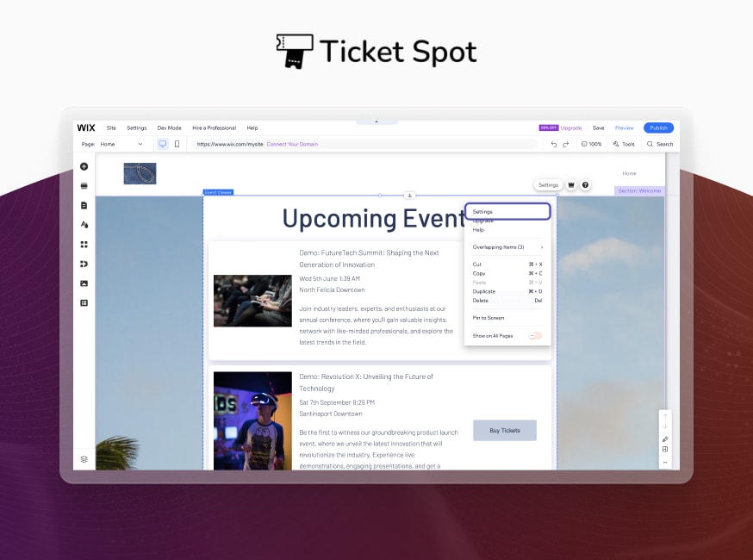
Task: Click the blue Publish button
Action: (658, 128)
